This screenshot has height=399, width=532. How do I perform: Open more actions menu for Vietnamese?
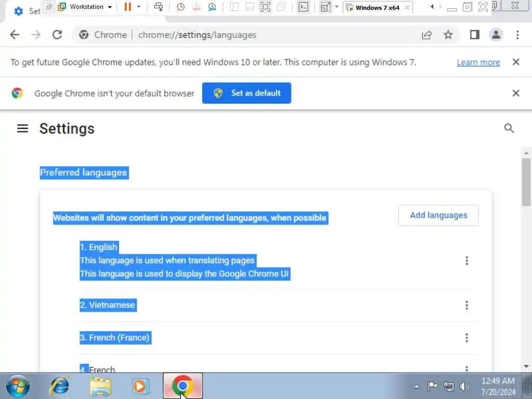tap(467, 305)
